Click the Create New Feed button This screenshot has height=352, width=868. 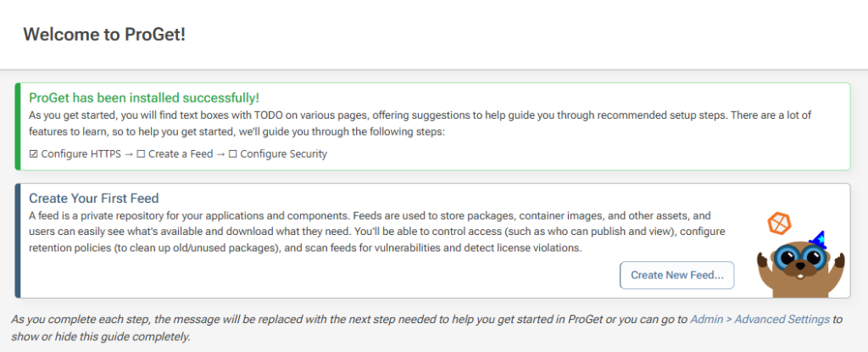coord(676,276)
